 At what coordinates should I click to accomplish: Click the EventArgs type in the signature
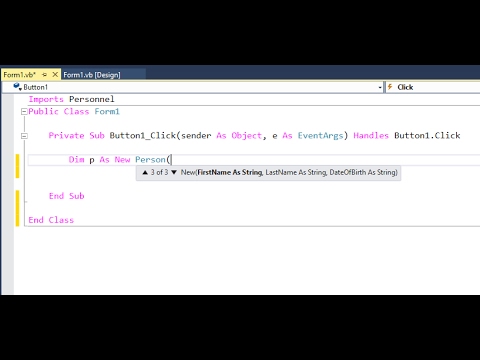[320, 135]
